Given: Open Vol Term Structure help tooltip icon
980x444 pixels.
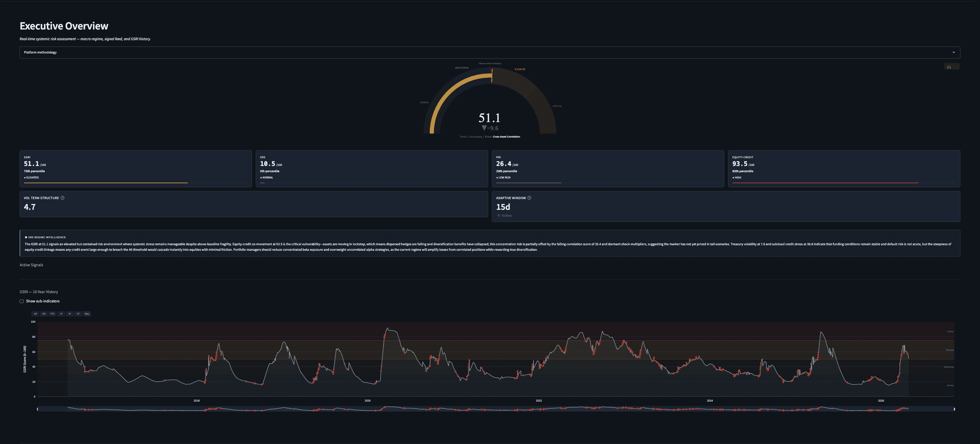Looking at the screenshot, I should pos(62,198).
